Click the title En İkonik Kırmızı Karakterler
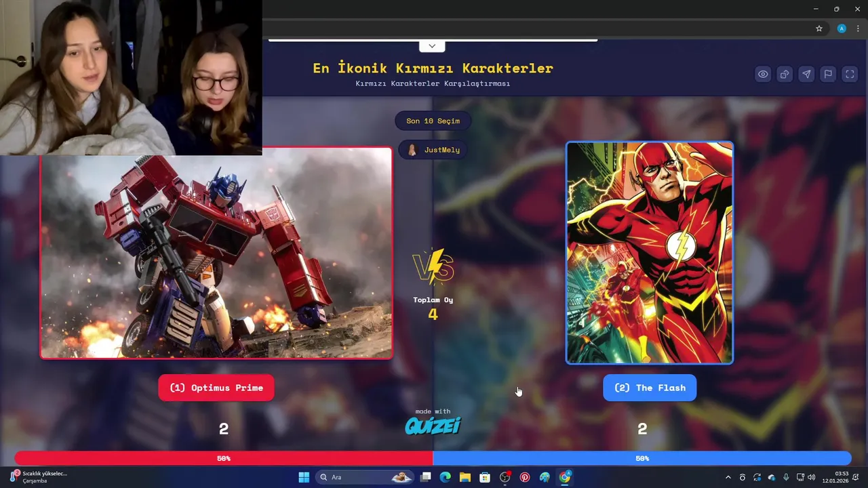Viewport: 868px width, 488px height. pyautogui.click(x=433, y=68)
